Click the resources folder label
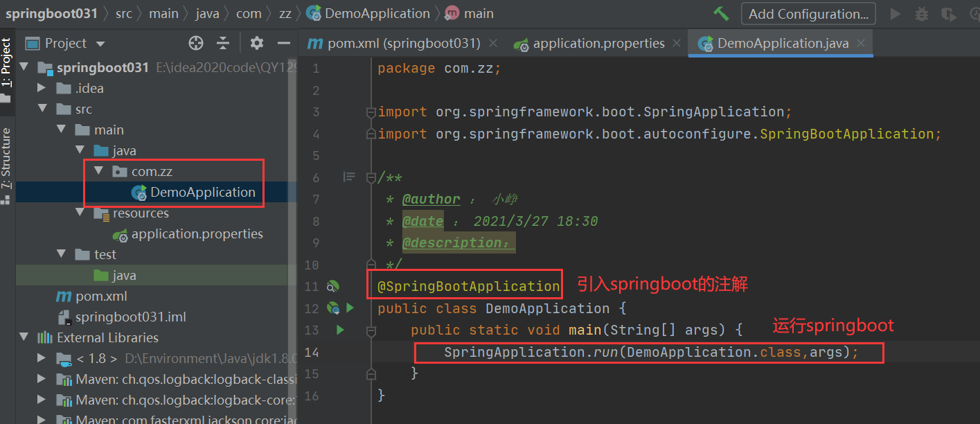This screenshot has width=980, height=424. coord(141,213)
